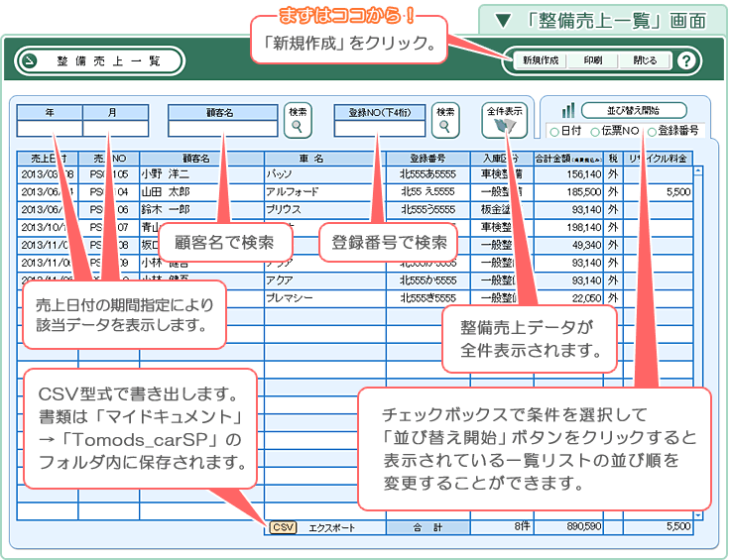
Task: Click 検索 magnifier beside 登録NO field
Action: (445, 120)
